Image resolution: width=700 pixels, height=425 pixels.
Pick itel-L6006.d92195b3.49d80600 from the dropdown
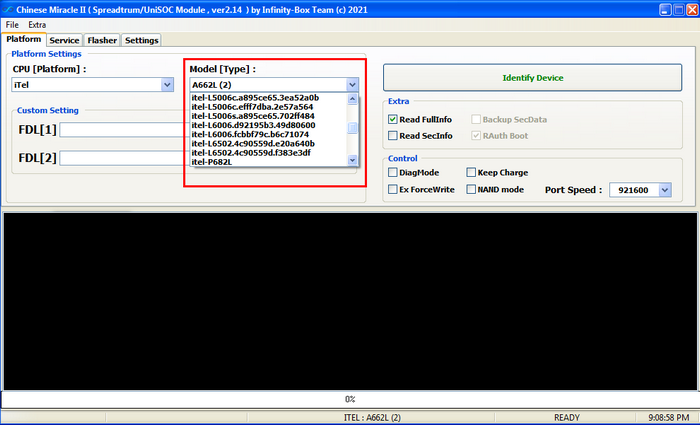pos(268,125)
